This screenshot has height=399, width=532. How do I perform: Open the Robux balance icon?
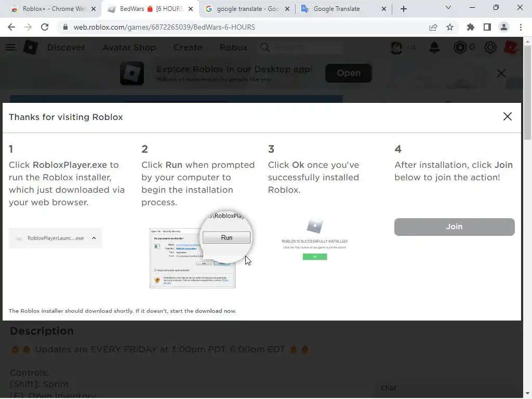coord(460,47)
